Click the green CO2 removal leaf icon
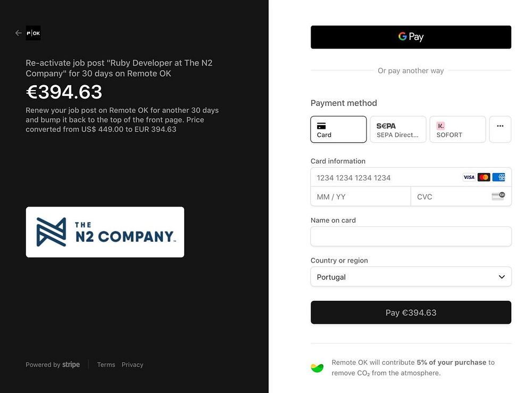This screenshot has height=393, width=532. point(317,367)
